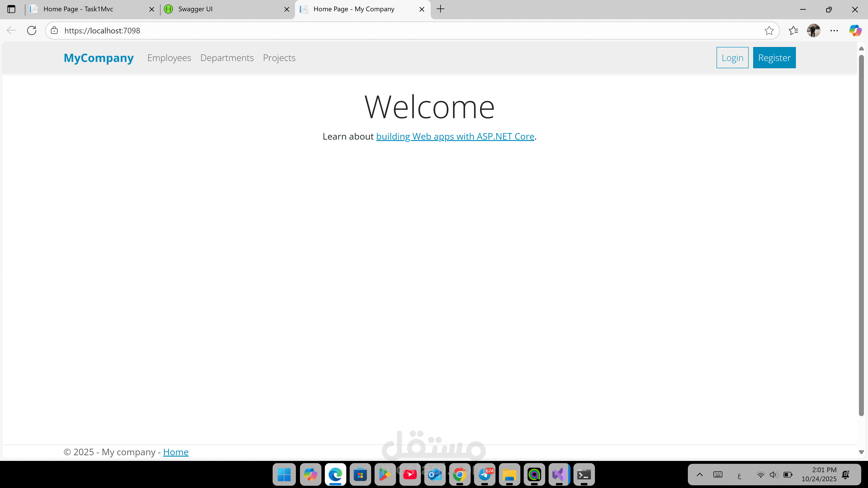
Task: Open the Employees nav item
Action: click(x=169, y=58)
